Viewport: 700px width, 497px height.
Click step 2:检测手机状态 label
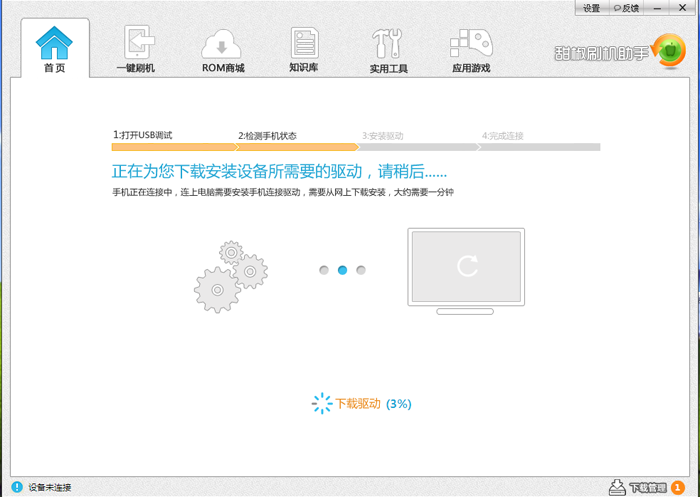(267, 136)
